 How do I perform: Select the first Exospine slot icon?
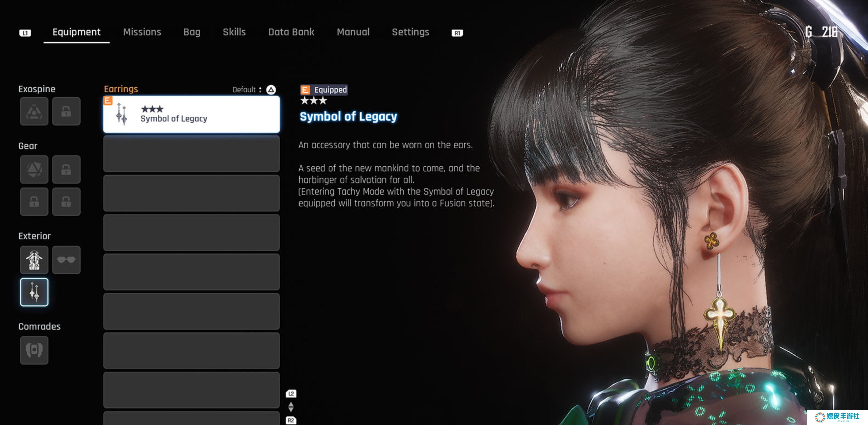(x=34, y=111)
